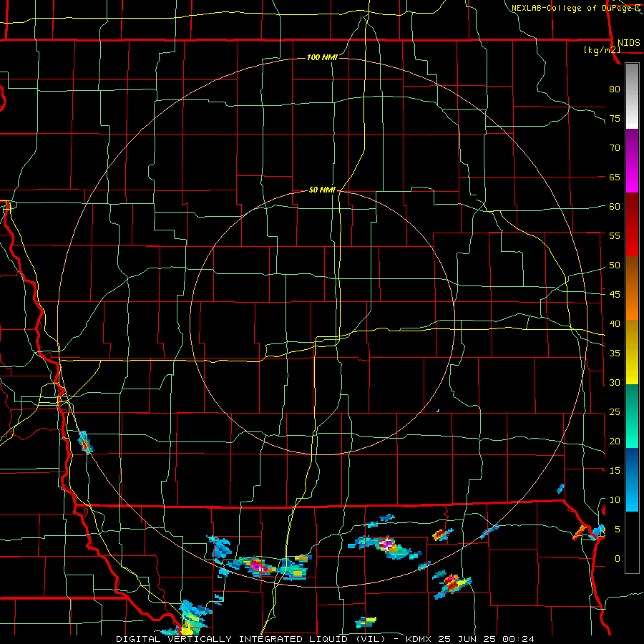Click the scale value 5
Image resolution: width=644 pixels, height=644 pixels.
coord(618,530)
